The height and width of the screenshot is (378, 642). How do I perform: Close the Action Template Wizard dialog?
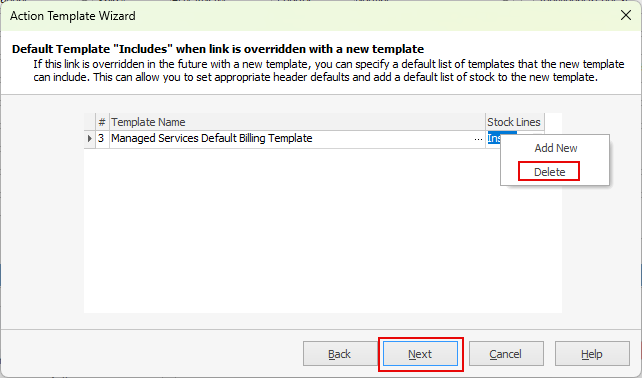626,16
